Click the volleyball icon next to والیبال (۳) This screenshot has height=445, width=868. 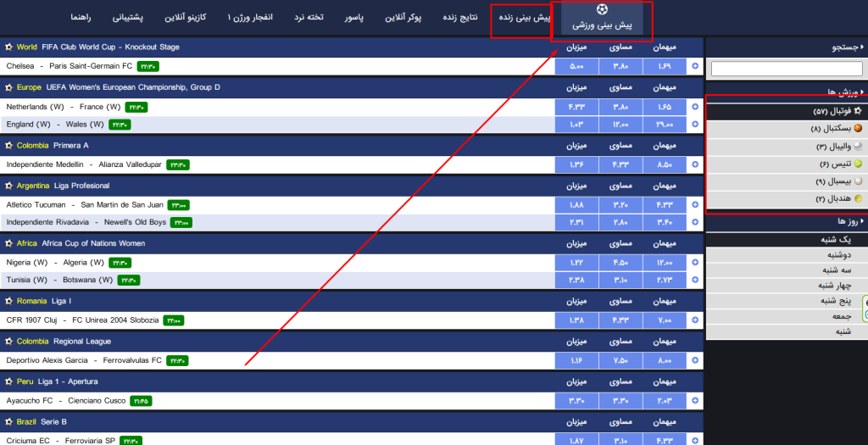[x=858, y=146]
